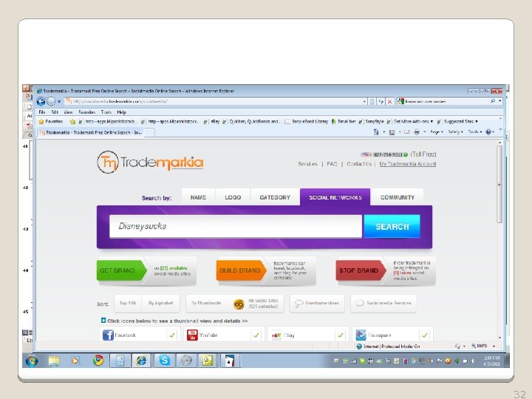Click the page vertical scrollbar thumb
Viewport: 532px width, 399px height.
499,183
